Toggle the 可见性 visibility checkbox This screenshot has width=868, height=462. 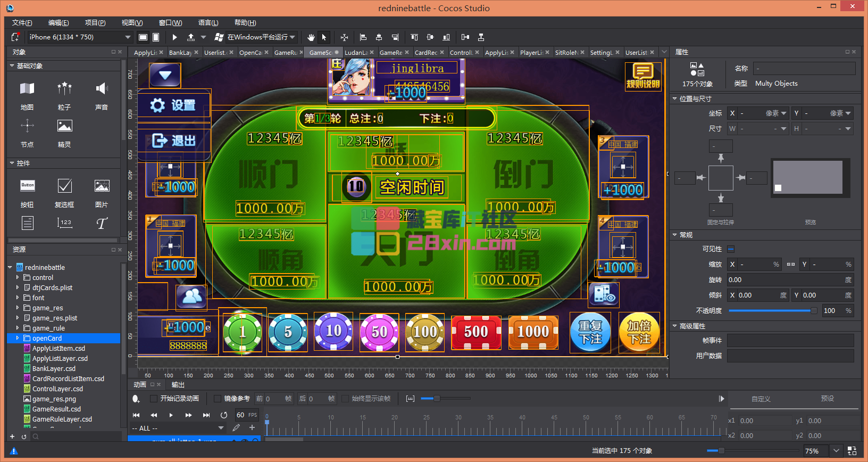(x=731, y=249)
